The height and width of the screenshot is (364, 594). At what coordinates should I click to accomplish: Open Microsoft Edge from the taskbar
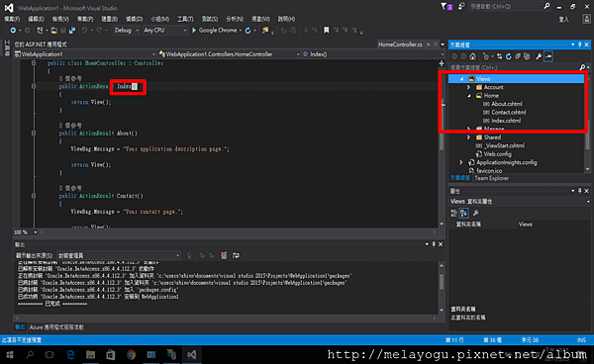point(70,354)
